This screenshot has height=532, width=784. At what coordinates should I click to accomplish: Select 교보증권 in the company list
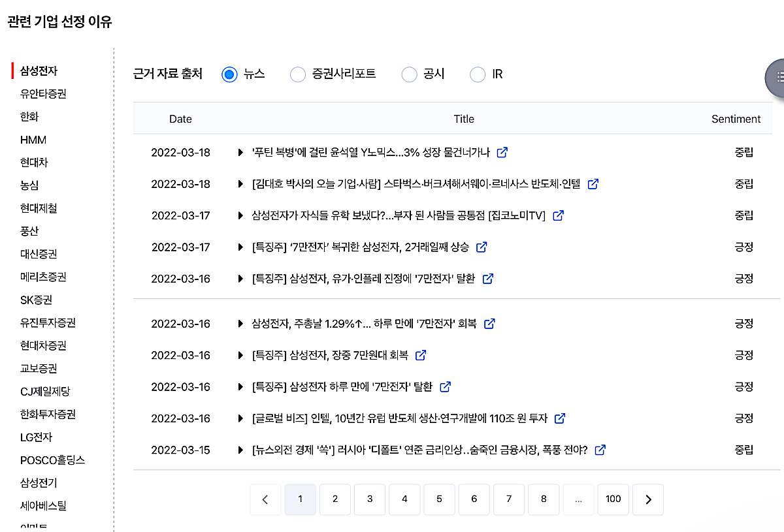point(39,369)
